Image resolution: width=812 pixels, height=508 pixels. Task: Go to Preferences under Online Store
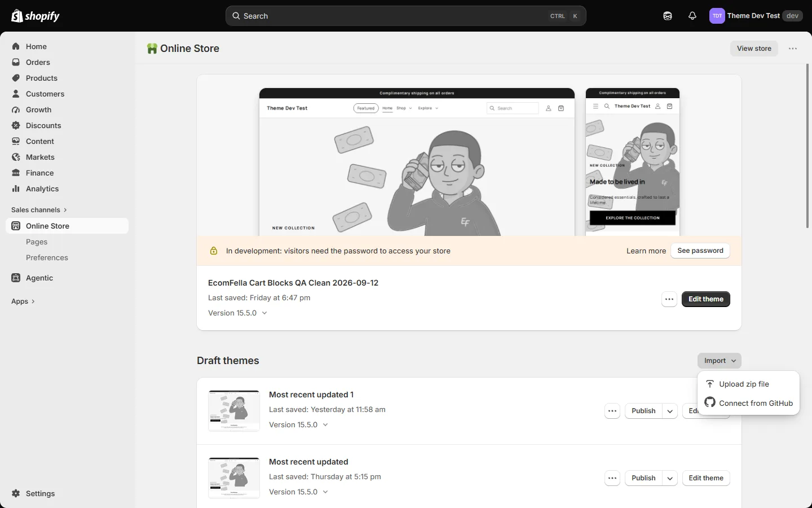point(47,257)
